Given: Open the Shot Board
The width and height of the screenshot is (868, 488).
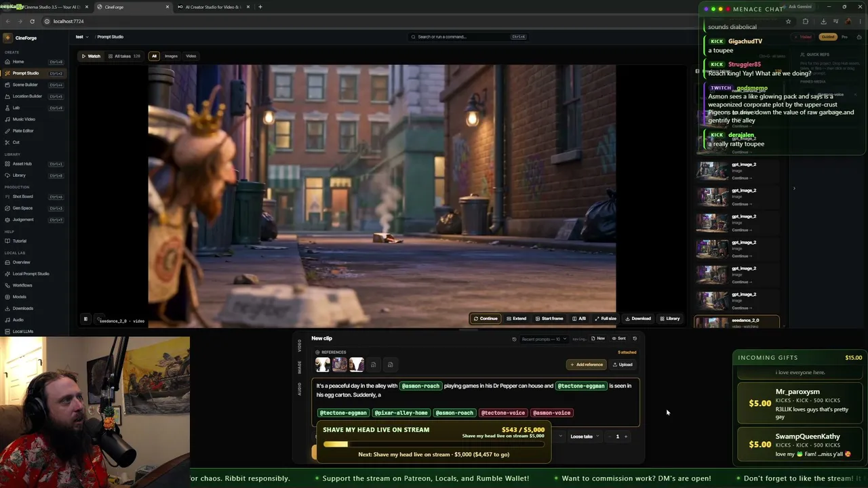Looking at the screenshot, I should pos(34,197).
